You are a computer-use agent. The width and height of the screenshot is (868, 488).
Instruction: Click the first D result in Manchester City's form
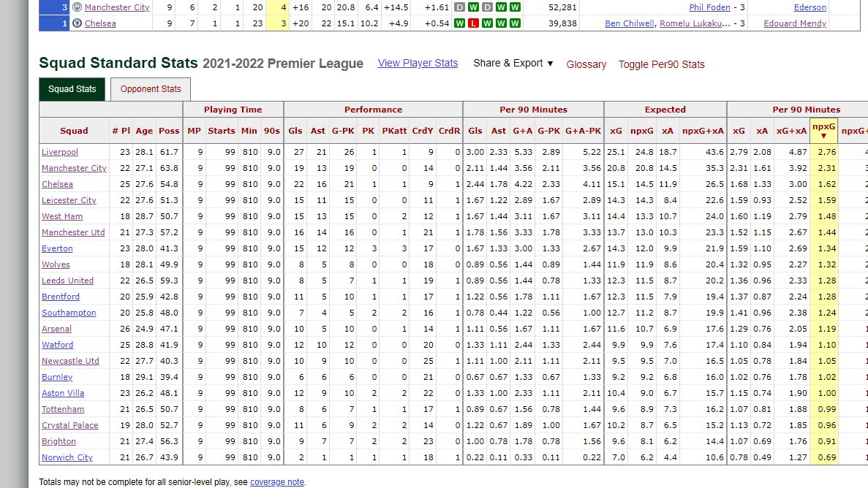tap(459, 7)
